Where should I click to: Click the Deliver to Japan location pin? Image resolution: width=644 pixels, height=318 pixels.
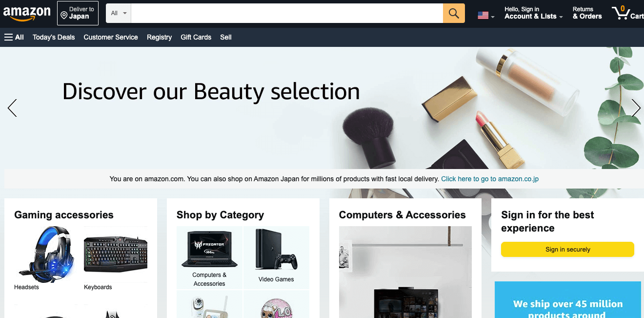pos(64,16)
